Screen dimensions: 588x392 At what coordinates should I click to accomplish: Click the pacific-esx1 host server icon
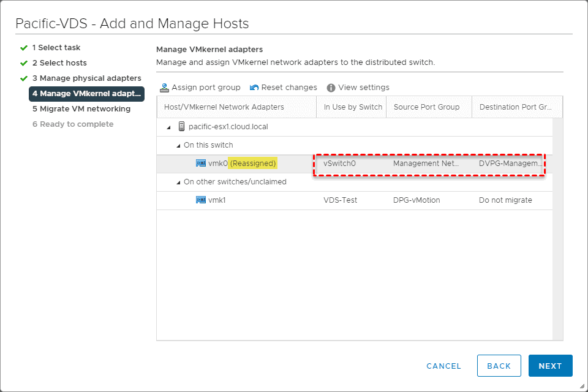click(181, 127)
